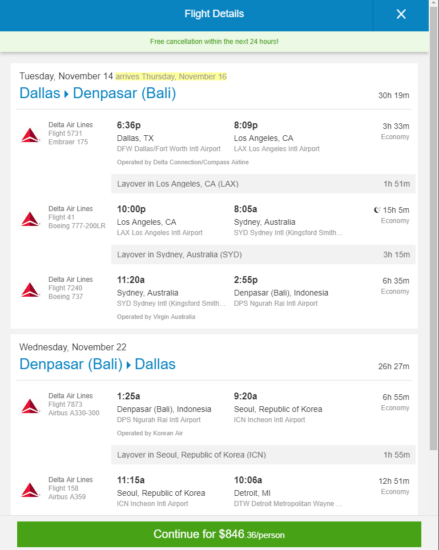
Task: Click Operated by Virgin Australia text
Action: [x=156, y=317]
